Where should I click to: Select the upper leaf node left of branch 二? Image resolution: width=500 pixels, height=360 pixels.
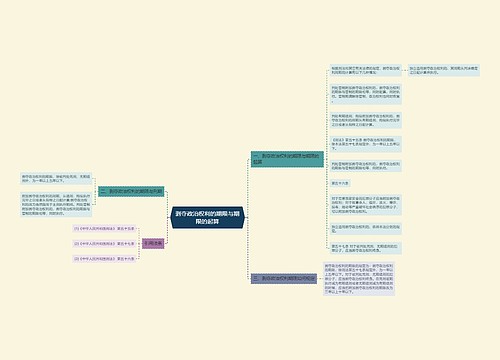[x=56, y=178]
